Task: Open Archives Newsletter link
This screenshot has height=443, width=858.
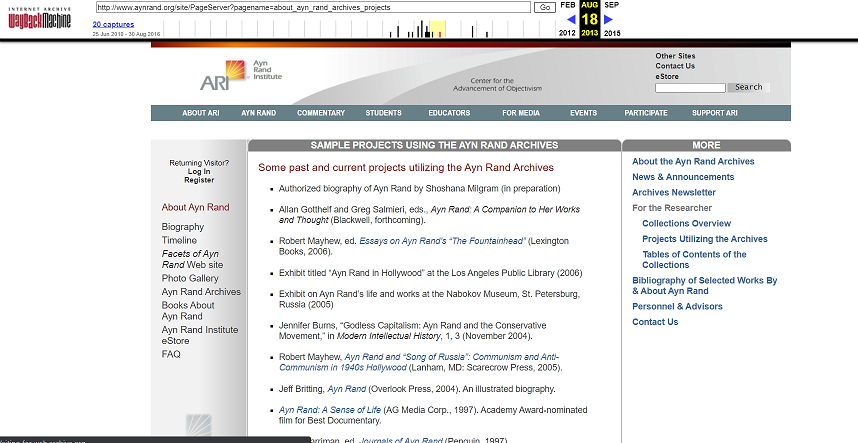Action: tap(674, 192)
